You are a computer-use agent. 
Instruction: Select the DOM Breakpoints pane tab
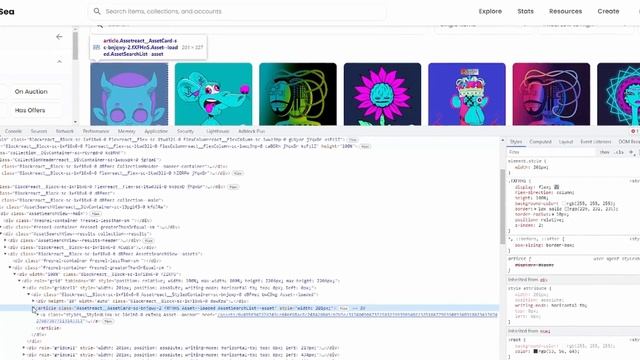click(x=629, y=142)
